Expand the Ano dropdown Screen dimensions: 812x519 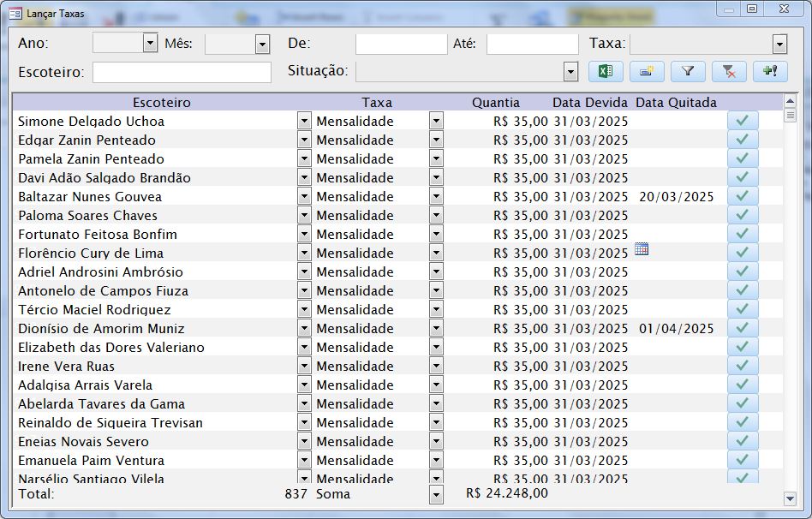(151, 44)
